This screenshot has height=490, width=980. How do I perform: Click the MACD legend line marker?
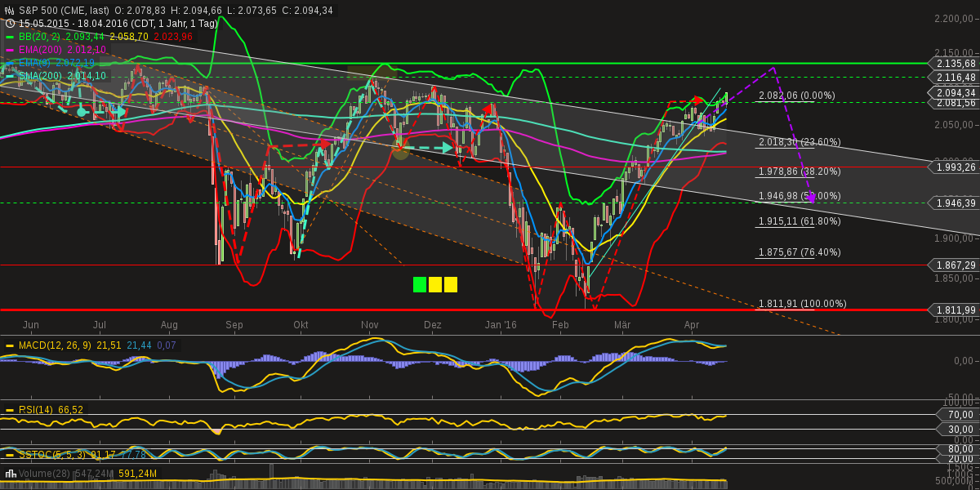[x=8, y=345]
